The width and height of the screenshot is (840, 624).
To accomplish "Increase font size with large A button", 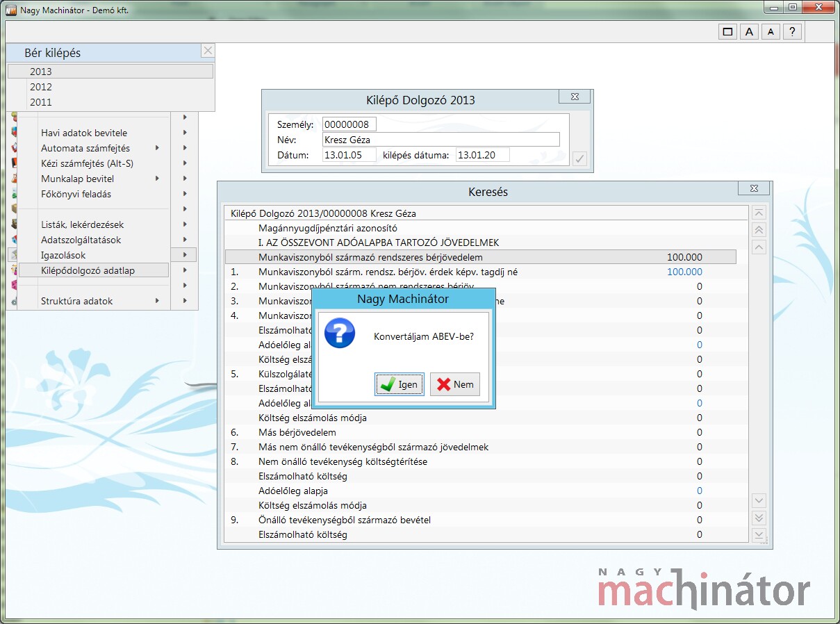I will (x=749, y=31).
